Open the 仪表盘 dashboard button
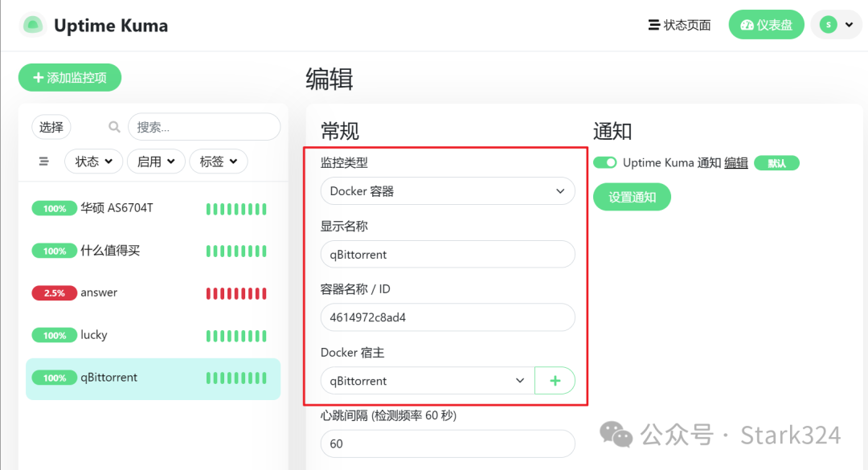 click(x=766, y=25)
